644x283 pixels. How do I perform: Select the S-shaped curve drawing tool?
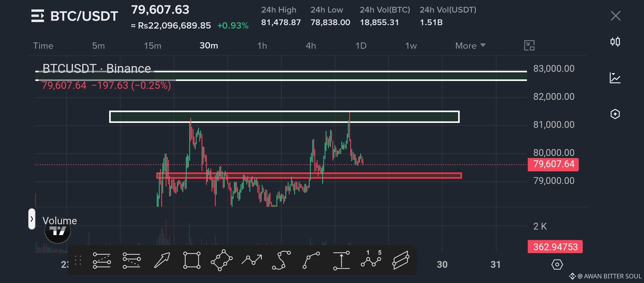[x=281, y=260]
